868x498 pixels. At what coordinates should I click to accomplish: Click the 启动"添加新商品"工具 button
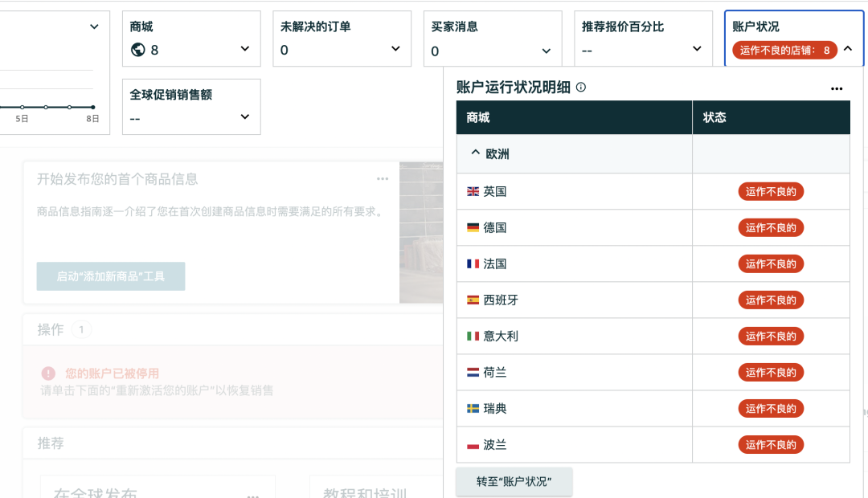point(111,276)
